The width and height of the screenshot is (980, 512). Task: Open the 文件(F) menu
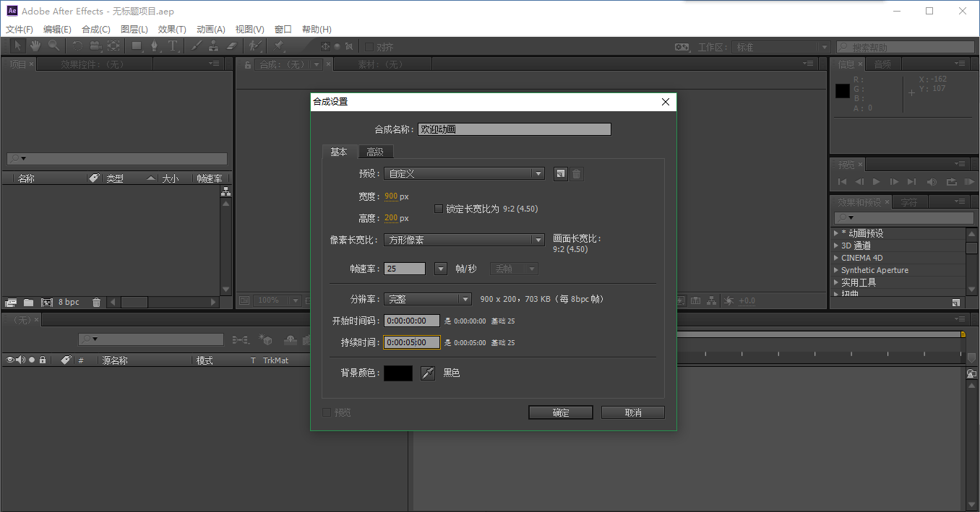[x=20, y=30]
